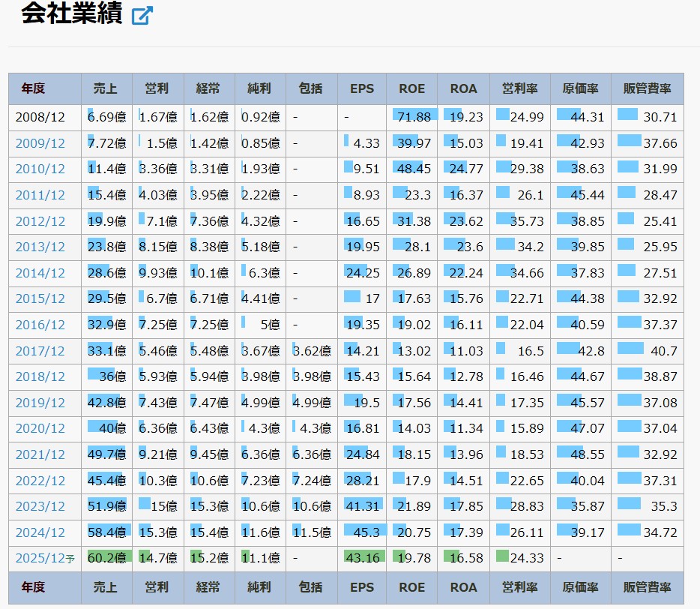Select the forecast 営利率 value 24.33
The image size is (700, 609).
click(x=527, y=558)
